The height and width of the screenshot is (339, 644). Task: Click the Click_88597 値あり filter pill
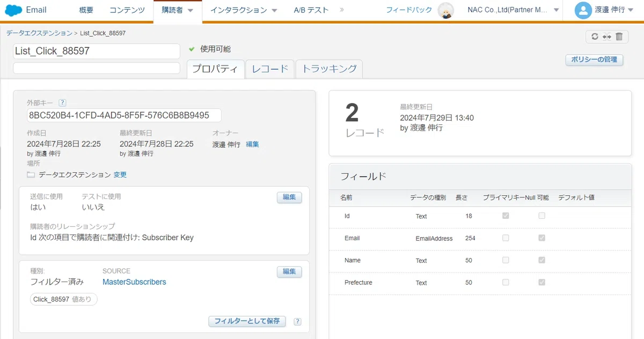point(63,299)
